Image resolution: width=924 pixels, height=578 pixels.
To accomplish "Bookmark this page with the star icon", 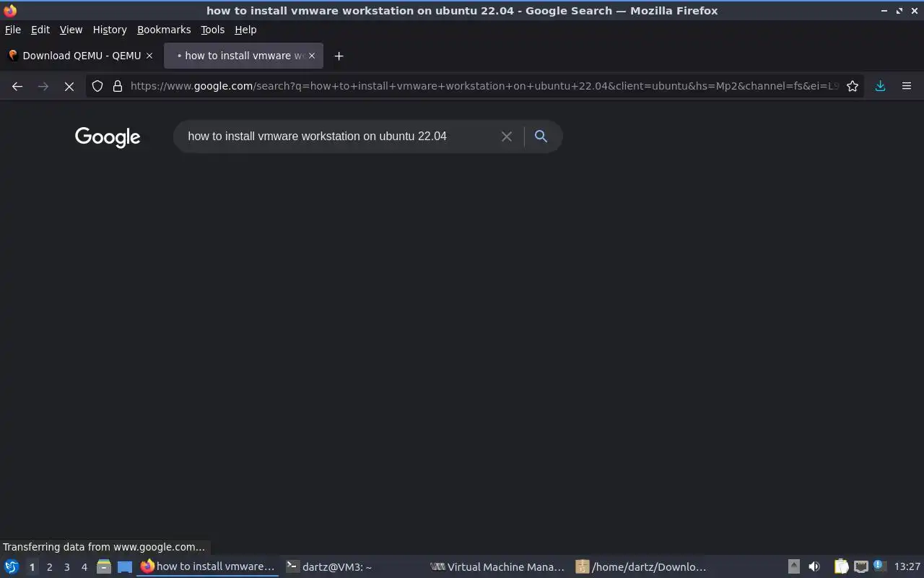I will [853, 86].
